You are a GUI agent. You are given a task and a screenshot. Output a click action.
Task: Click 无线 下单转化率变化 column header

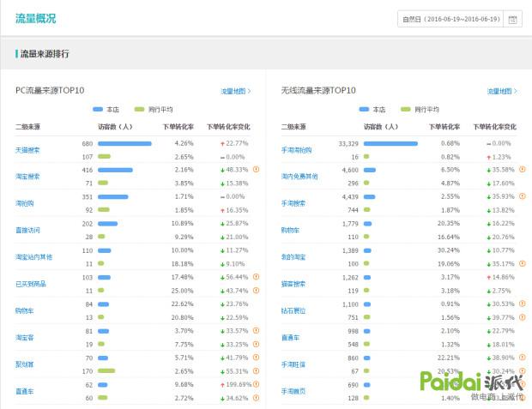click(x=495, y=127)
